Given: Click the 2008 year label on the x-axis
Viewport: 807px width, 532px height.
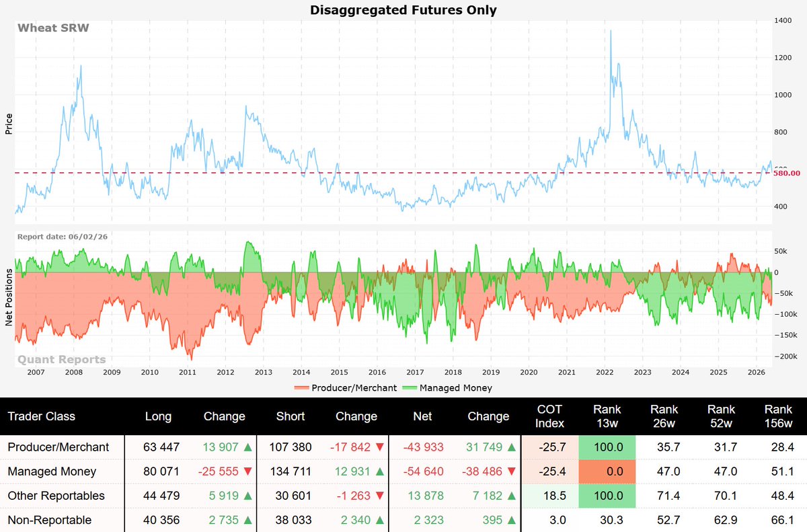Looking at the screenshot, I should click(x=73, y=371).
